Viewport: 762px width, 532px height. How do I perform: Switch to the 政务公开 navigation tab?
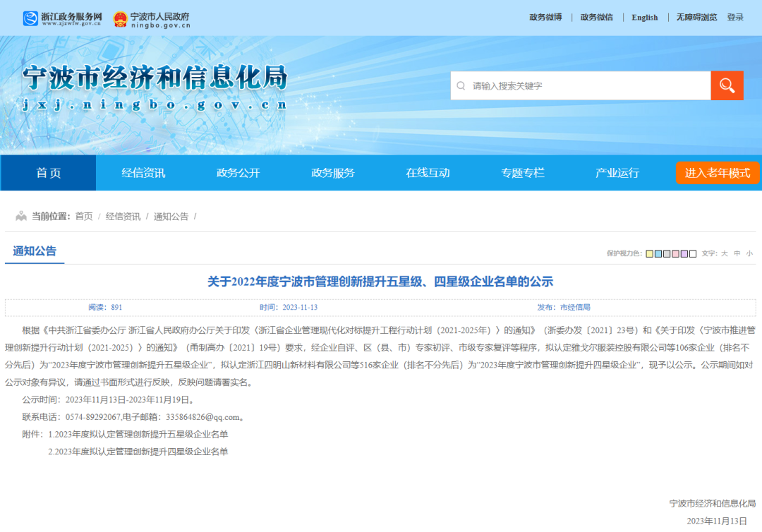pos(238,172)
